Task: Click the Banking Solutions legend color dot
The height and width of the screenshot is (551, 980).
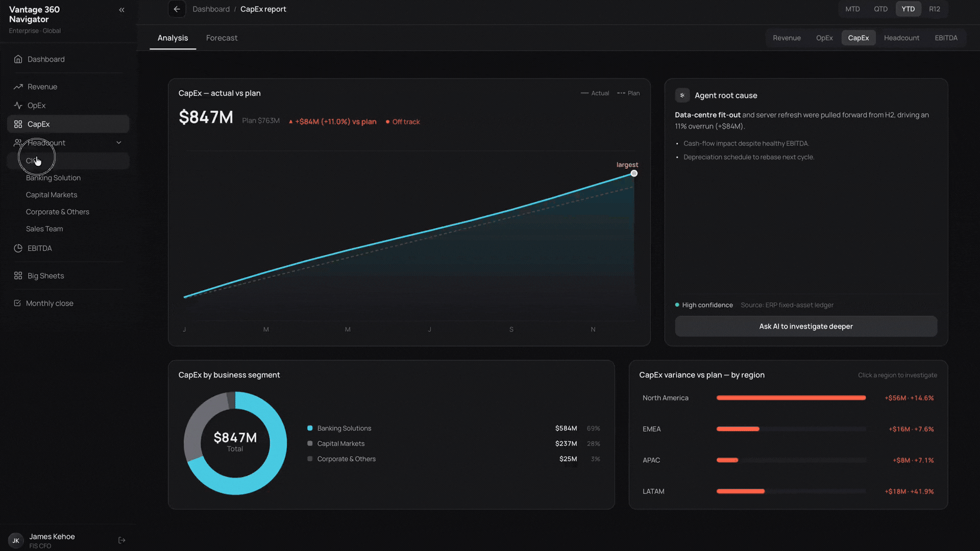Action: coord(310,428)
